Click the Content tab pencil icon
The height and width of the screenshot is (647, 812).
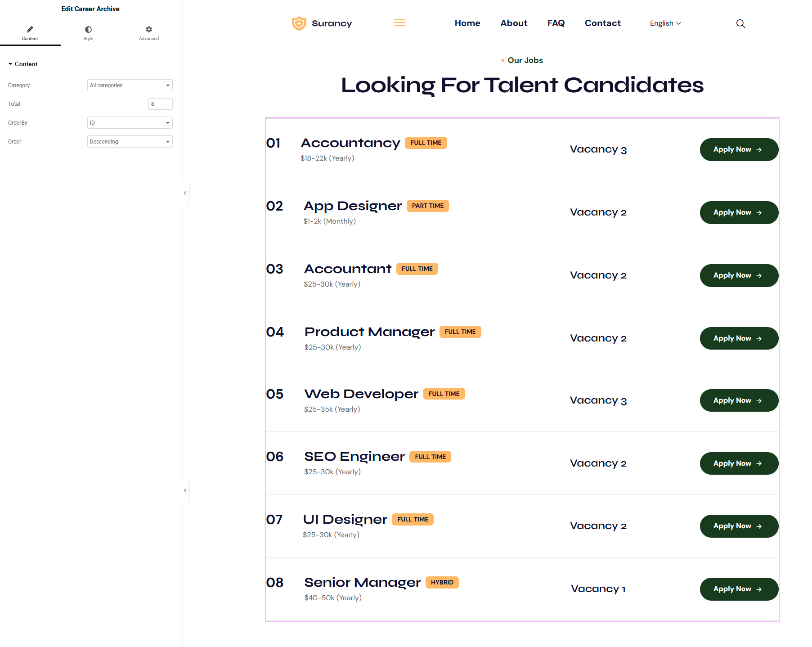30,30
